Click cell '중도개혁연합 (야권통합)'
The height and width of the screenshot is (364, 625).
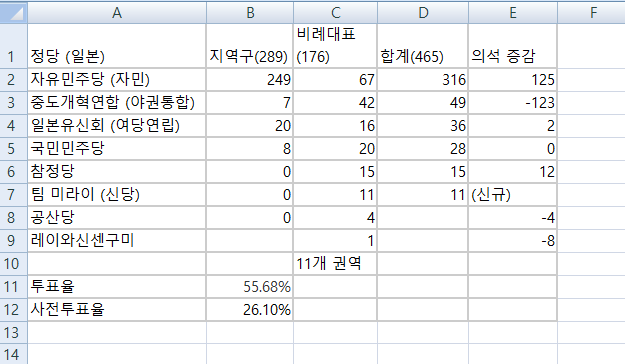coord(117,103)
